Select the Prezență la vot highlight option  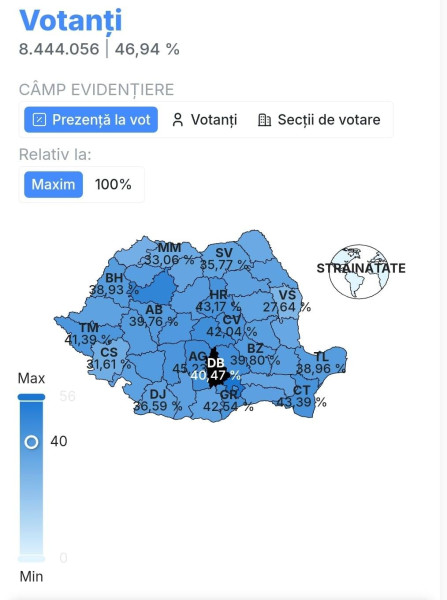[x=91, y=120]
